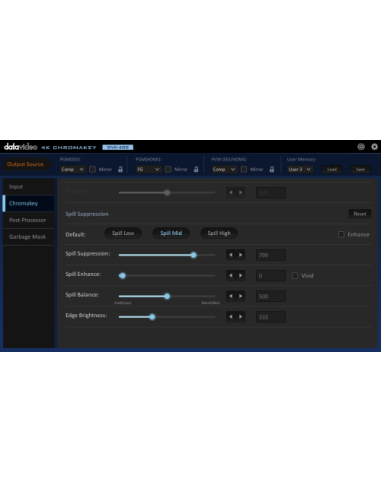Open the PGM(HDMI) FG dropdown
The image size is (381, 492).
(148, 169)
